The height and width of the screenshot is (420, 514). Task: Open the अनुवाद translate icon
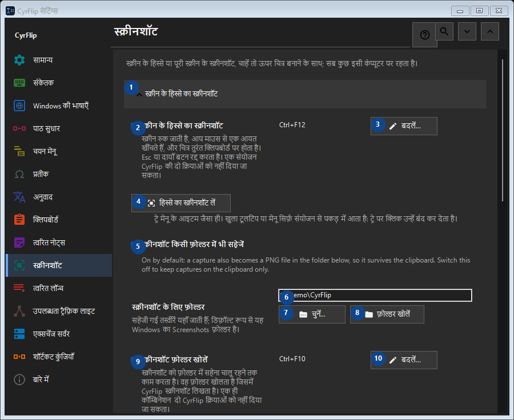point(19,197)
